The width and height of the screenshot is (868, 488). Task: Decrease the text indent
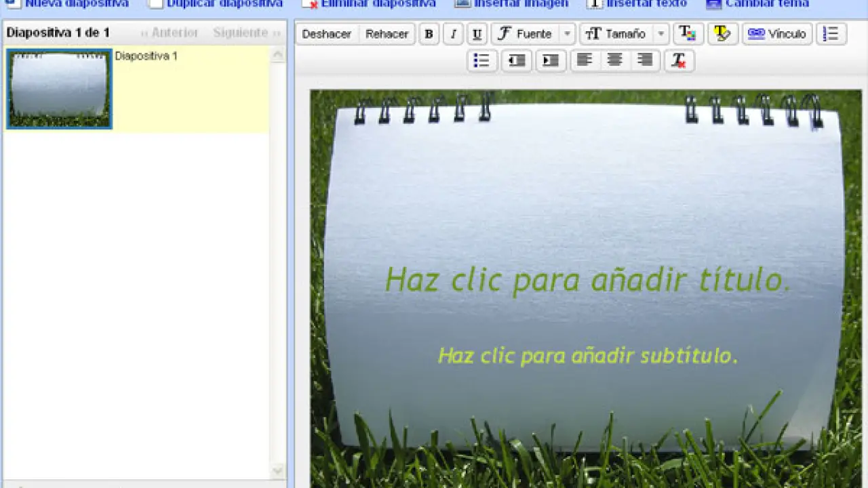click(x=517, y=61)
